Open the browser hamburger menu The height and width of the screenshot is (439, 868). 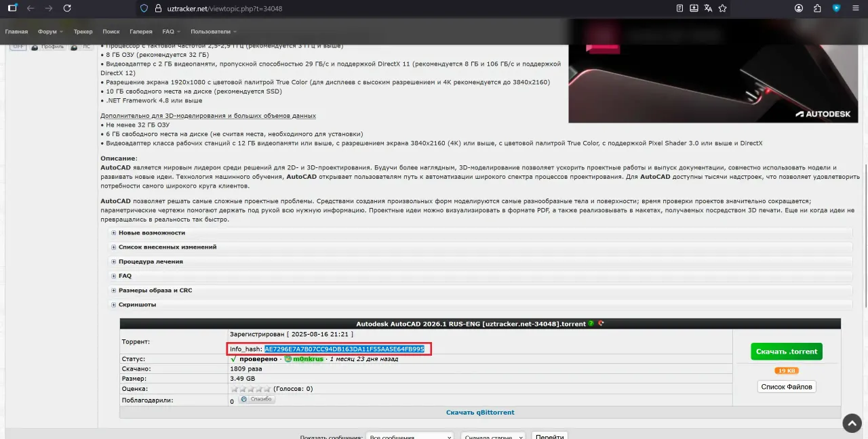855,8
